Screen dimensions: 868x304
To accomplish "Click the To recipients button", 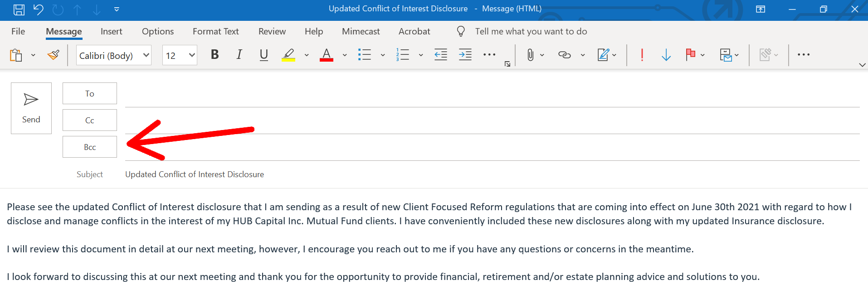I will pyautogui.click(x=90, y=93).
